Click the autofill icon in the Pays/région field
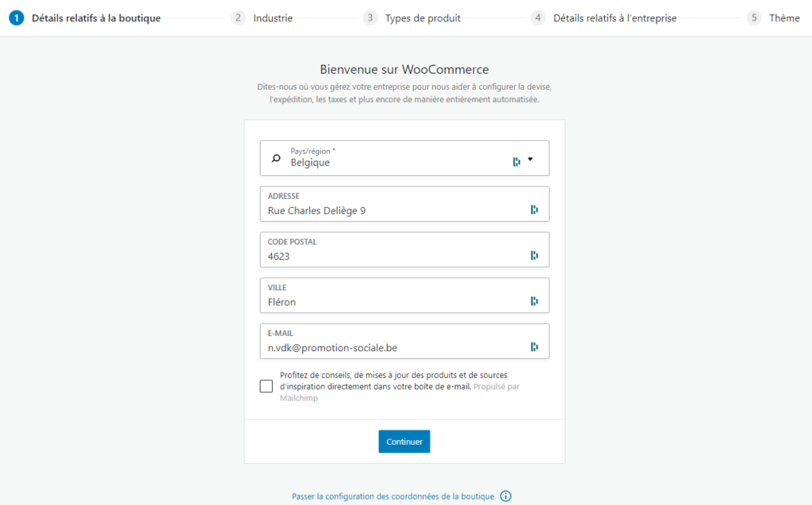Viewport: 812px width, 505px height. click(516, 162)
